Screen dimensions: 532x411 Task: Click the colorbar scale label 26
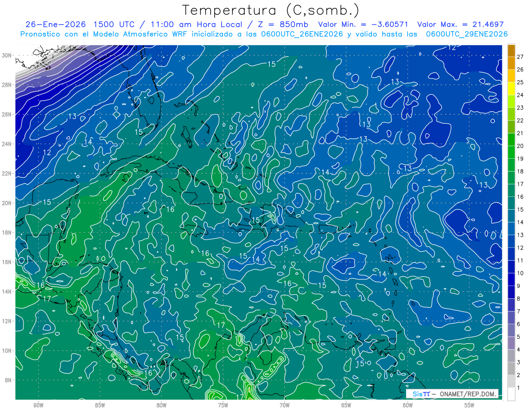pos(520,70)
